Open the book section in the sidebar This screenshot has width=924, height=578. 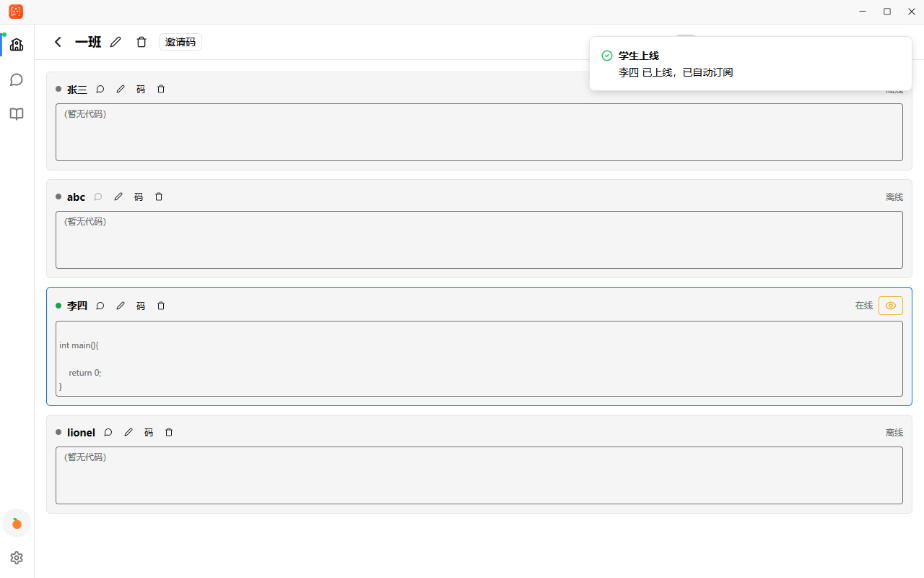click(x=17, y=114)
